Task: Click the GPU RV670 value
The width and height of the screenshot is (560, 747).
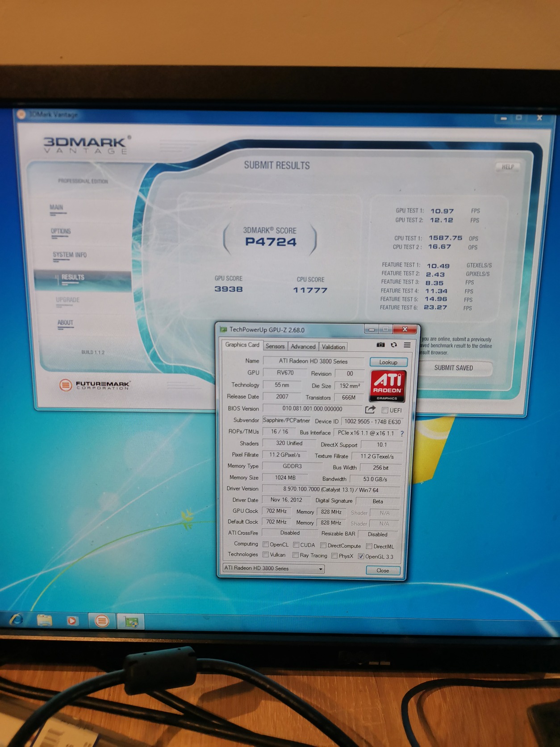Action: [x=285, y=373]
